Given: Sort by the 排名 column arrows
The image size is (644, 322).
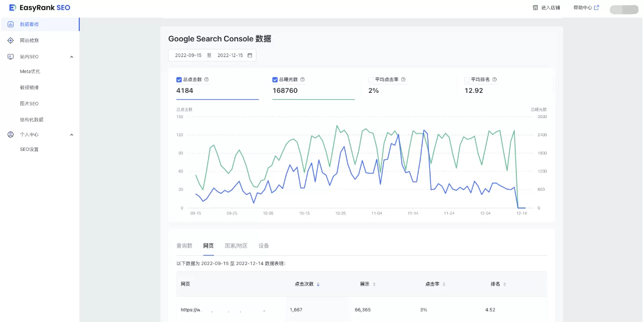Looking at the screenshot, I should (x=505, y=284).
